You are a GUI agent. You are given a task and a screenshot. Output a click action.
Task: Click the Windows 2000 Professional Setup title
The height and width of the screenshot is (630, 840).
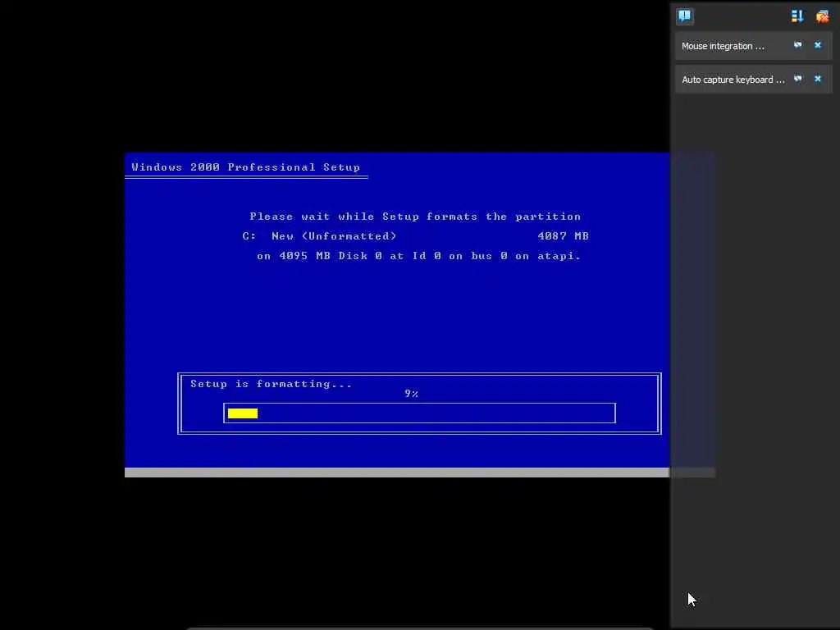pos(246,167)
